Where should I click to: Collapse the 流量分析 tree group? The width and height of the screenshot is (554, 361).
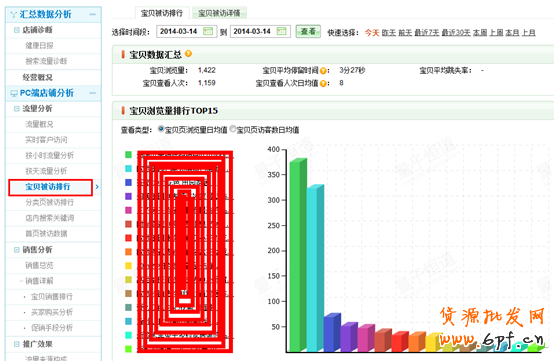[x=16, y=108]
